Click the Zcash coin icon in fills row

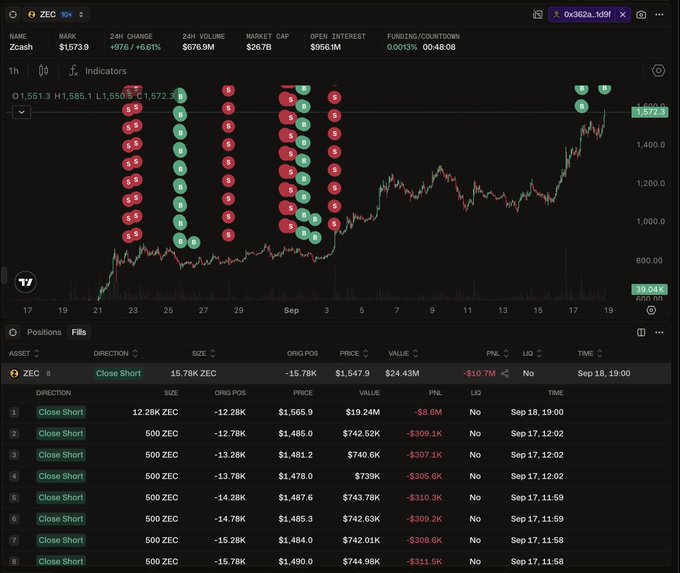[x=14, y=373]
